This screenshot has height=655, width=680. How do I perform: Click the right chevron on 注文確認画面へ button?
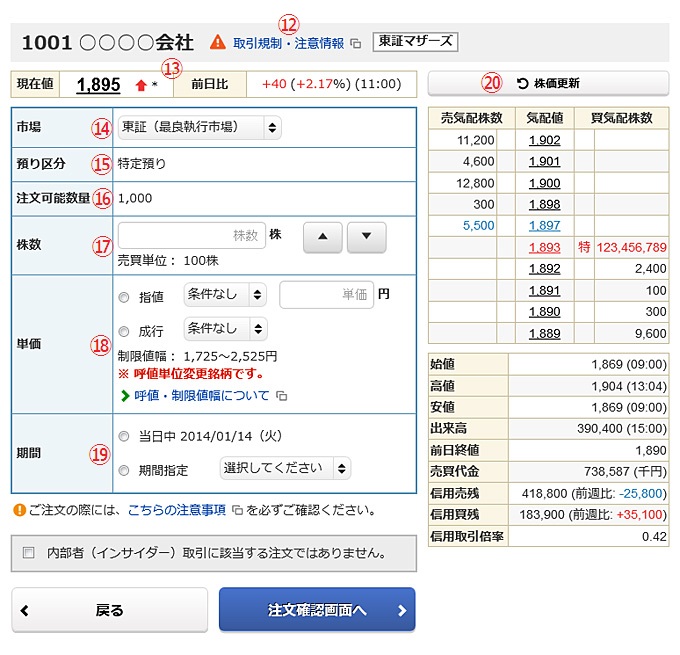point(402,610)
